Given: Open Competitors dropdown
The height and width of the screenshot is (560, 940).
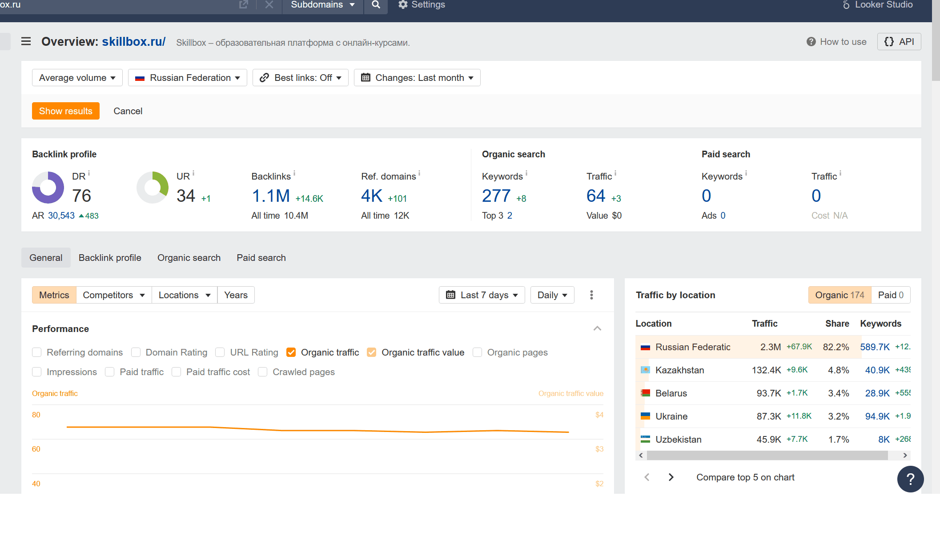Looking at the screenshot, I should (114, 295).
